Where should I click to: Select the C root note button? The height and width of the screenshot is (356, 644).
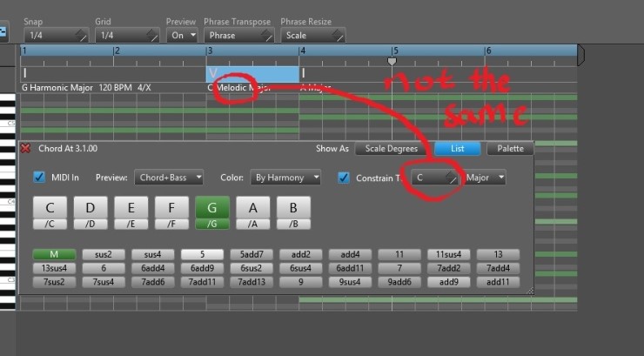point(50,208)
